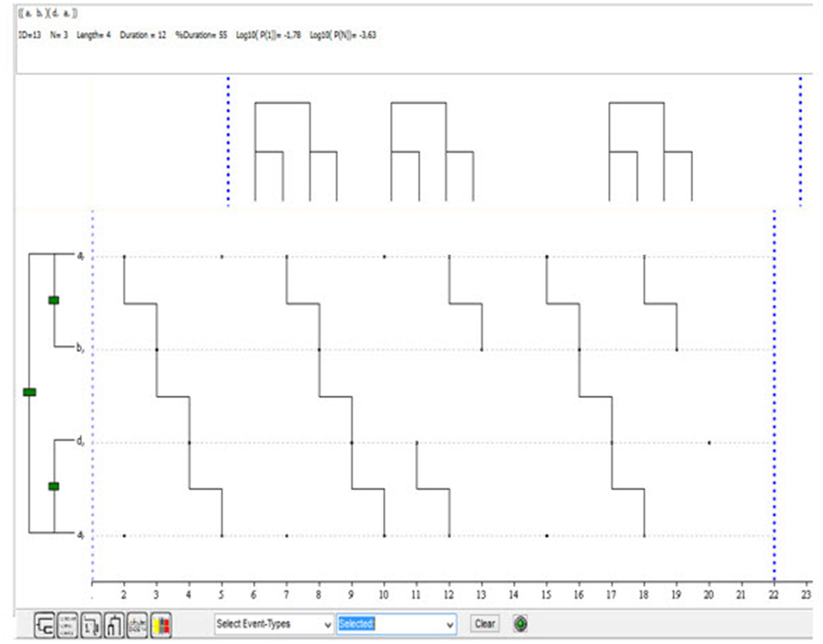Expand the Selected combo box arrow

tap(450, 625)
